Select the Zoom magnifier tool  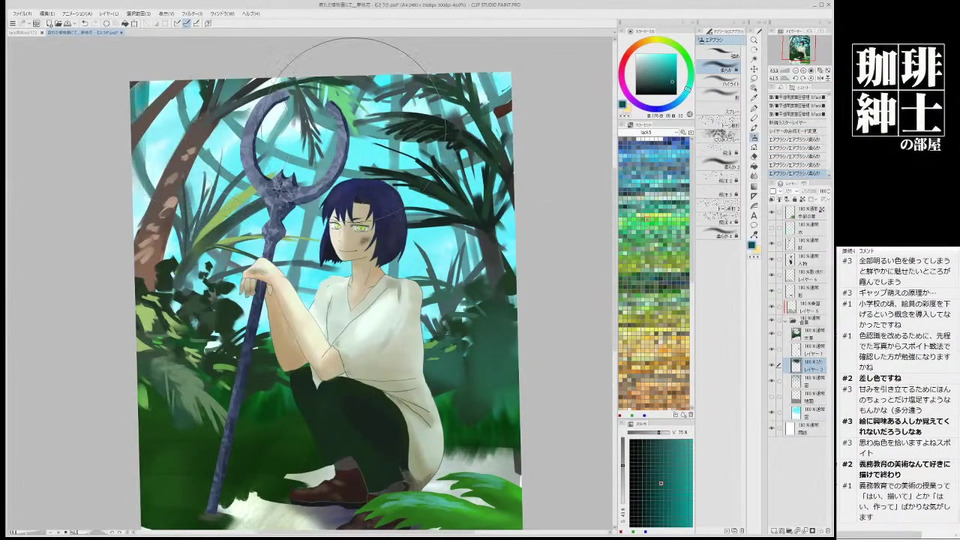(x=754, y=40)
